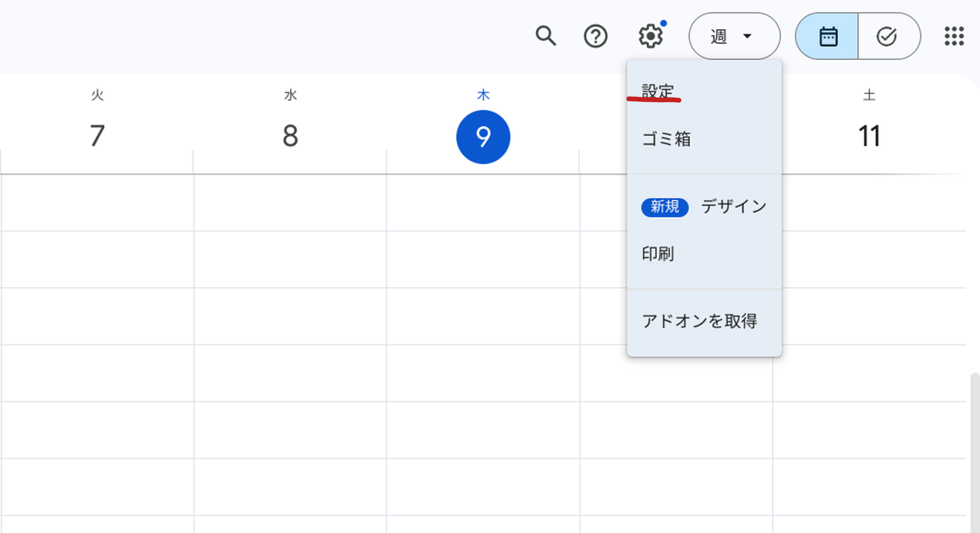Click the first time slot under Thursday 9

pyautogui.click(x=483, y=202)
